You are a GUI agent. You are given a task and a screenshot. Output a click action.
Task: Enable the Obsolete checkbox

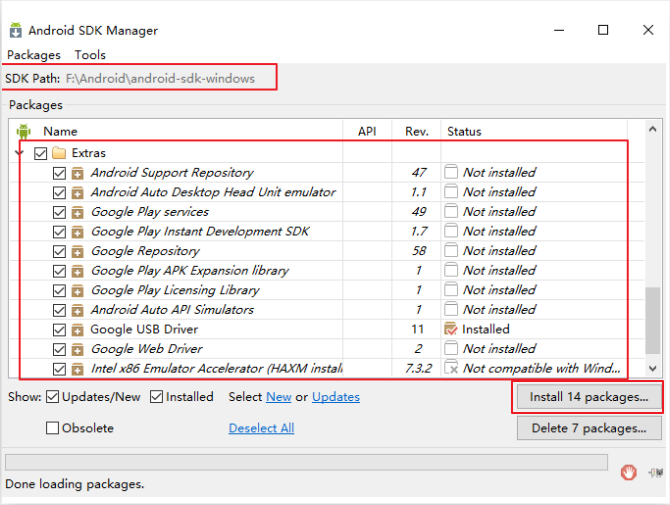tap(52, 428)
